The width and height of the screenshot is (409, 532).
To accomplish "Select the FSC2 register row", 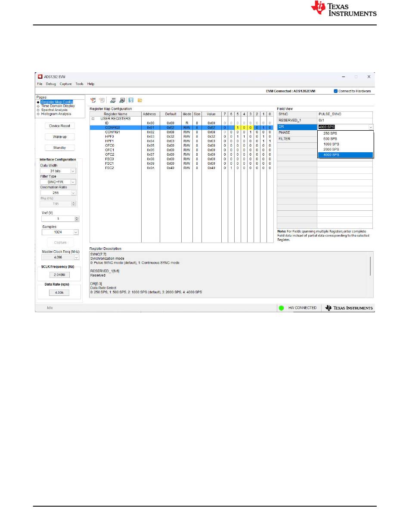I will [181, 168].
